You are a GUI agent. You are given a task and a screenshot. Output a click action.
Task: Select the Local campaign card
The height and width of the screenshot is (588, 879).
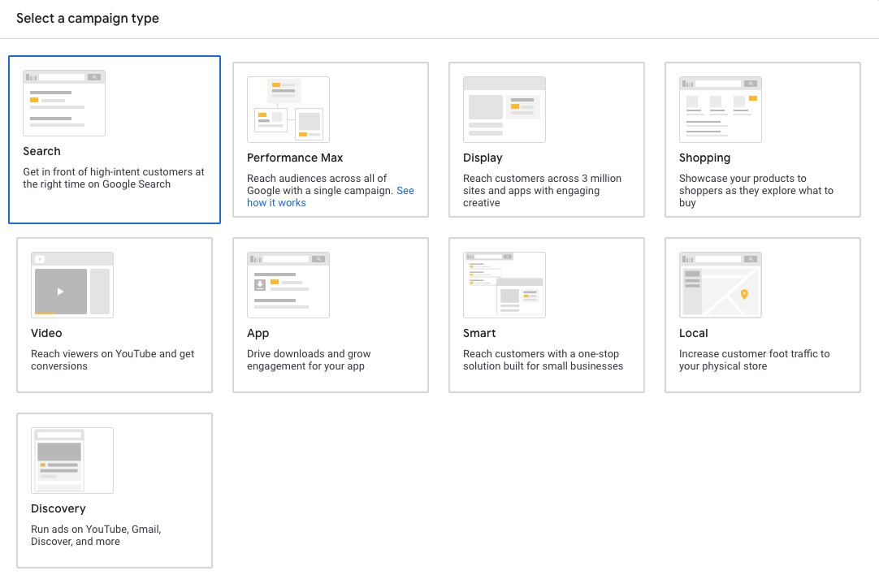pos(762,314)
